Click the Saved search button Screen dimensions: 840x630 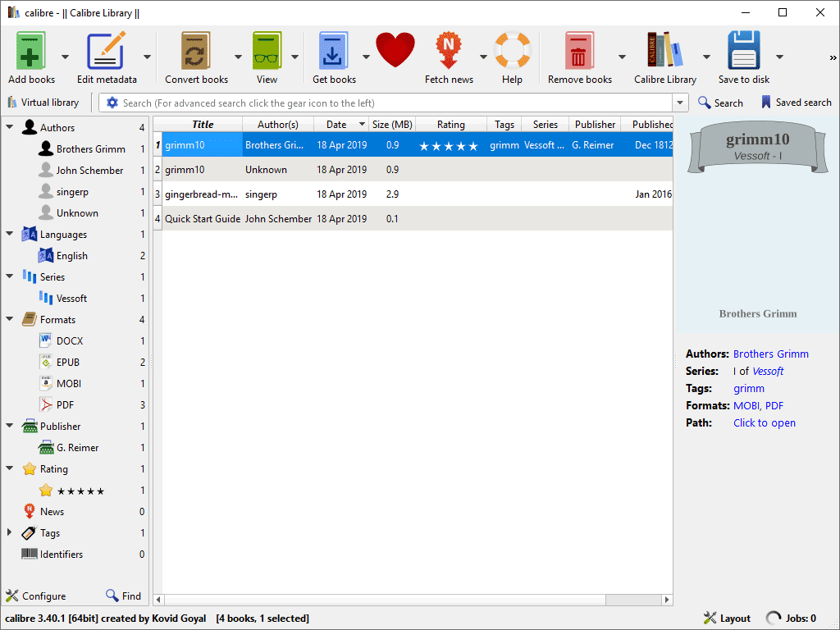coord(796,103)
